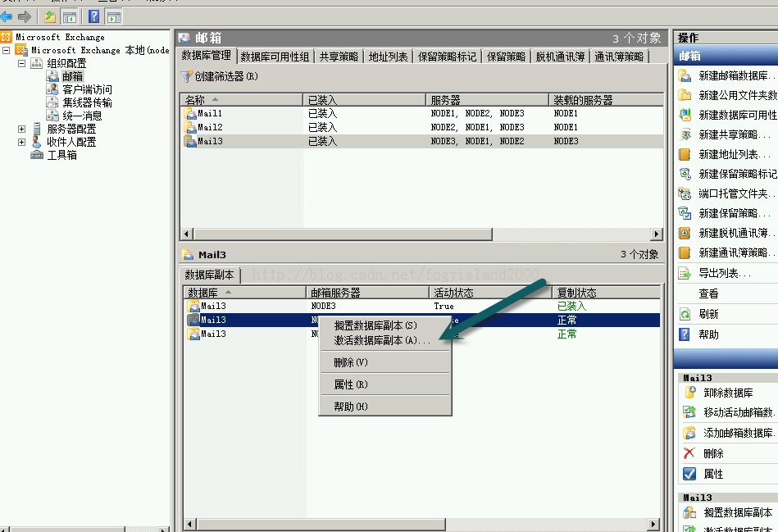Switch to 通讯簿策略 tab
The height and width of the screenshot is (532, 778).
pyautogui.click(x=619, y=57)
